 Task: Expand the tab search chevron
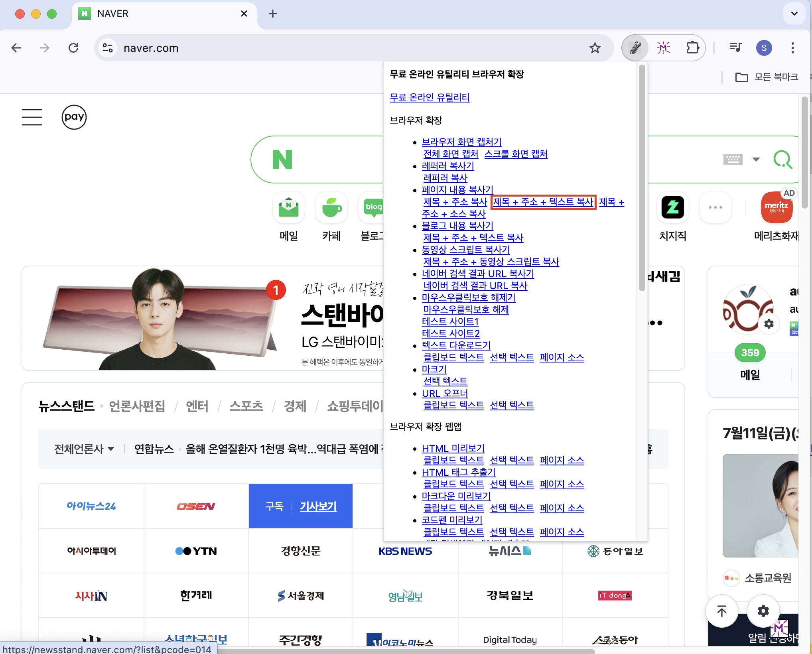[794, 14]
